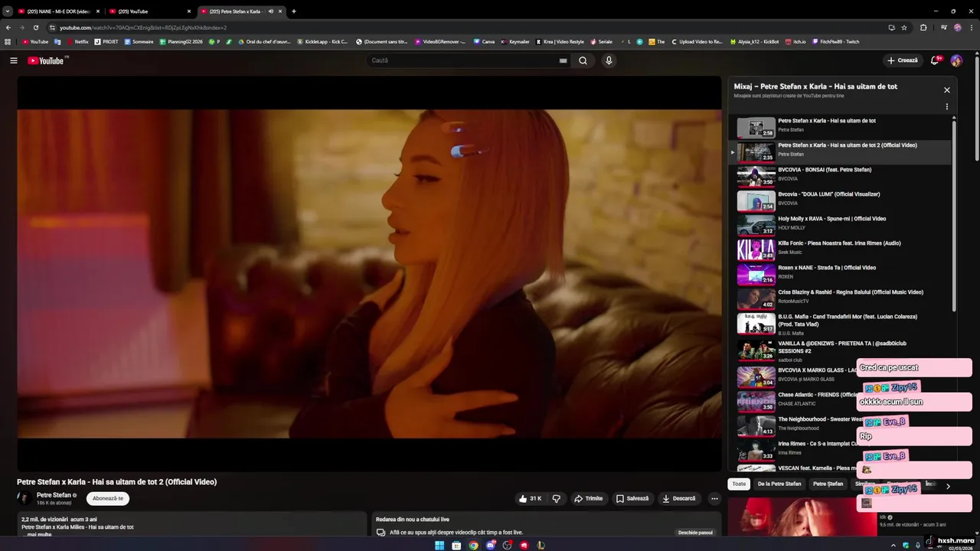The width and height of the screenshot is (980, 551).
Task: Open Petre Stefan channel name link
Action: tap(54, 495)
